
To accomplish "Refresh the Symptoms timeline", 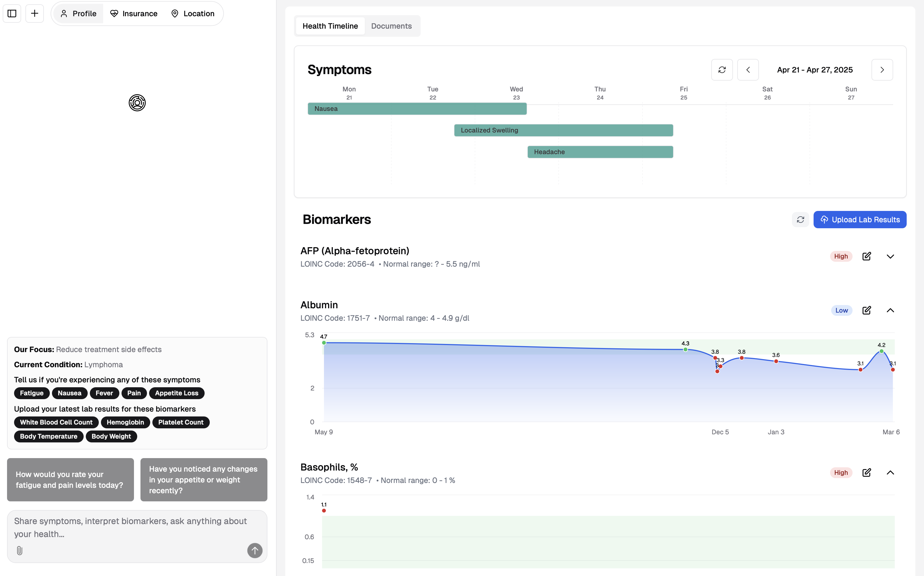I will click(722, 70).
